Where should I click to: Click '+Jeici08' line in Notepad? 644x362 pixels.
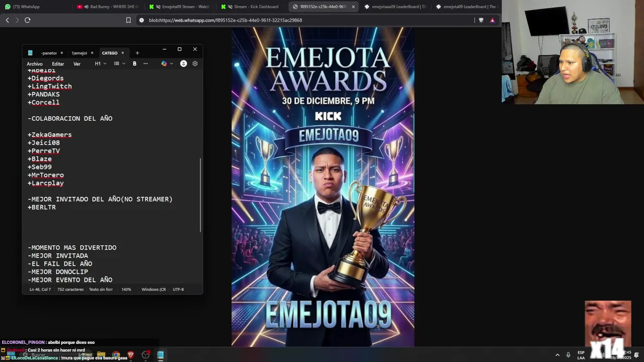point(43,143)
